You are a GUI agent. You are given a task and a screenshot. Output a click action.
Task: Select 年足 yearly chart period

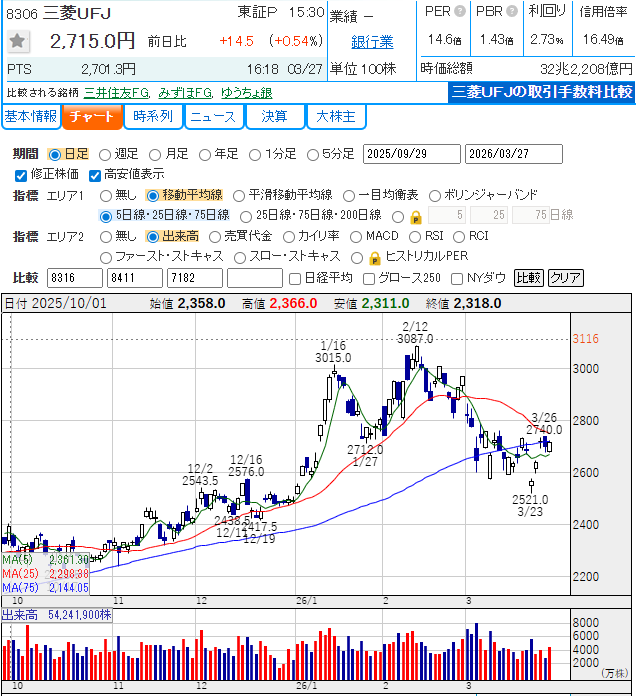[x=205, y=154]
